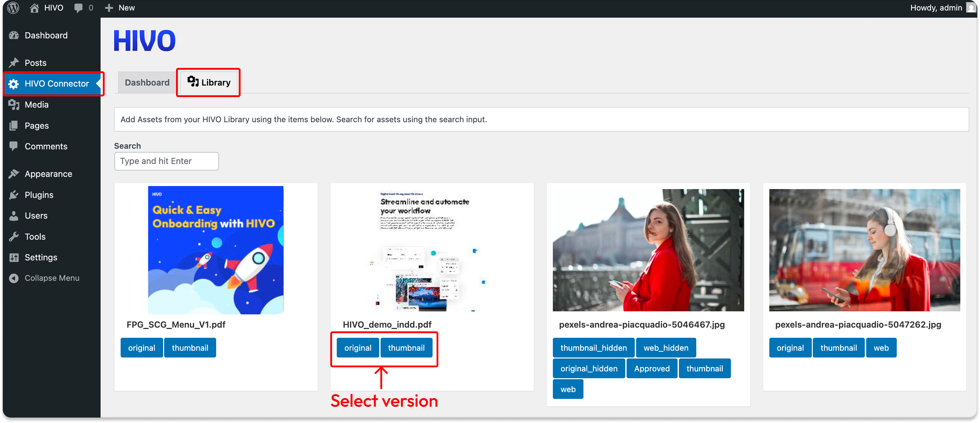Screen dimensions: 980x423
Task: Click the Tools wrench icon
Action: tap(14, 237)
